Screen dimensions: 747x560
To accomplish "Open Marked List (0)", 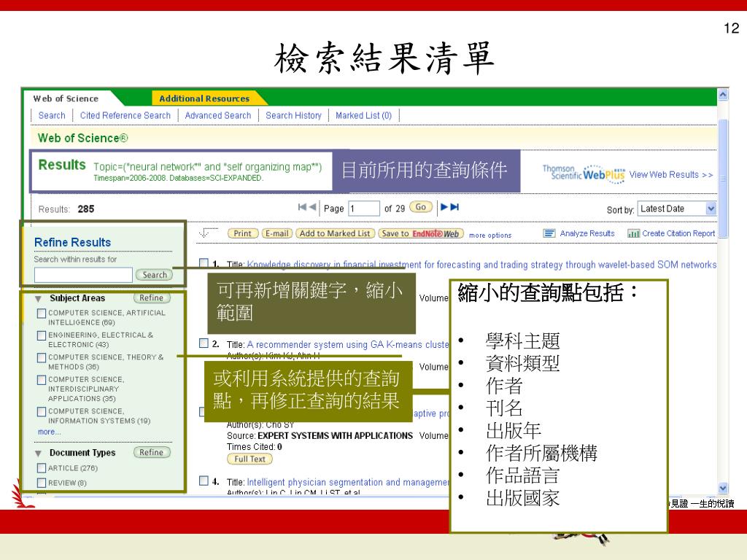I will 363,115.
